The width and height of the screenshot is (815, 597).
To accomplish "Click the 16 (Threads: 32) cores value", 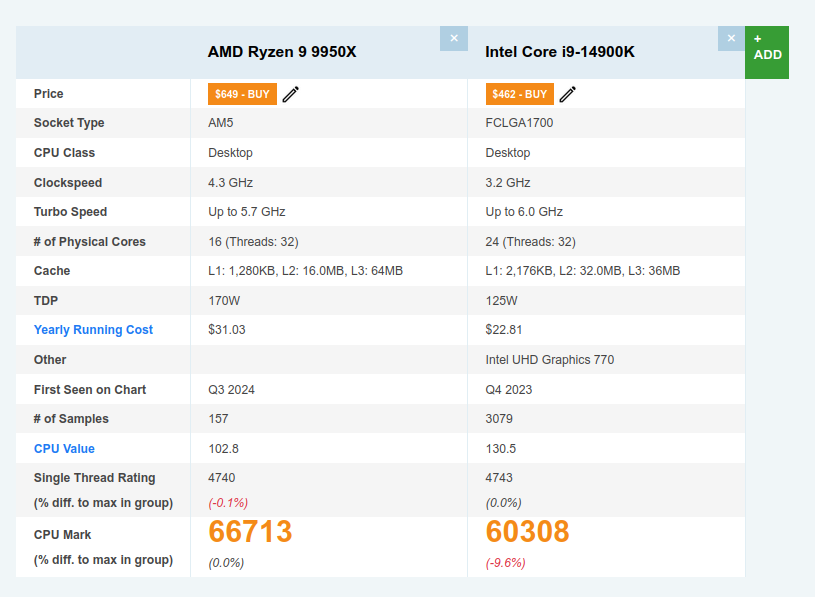I will pyautogui.click(x=254, y=242).
